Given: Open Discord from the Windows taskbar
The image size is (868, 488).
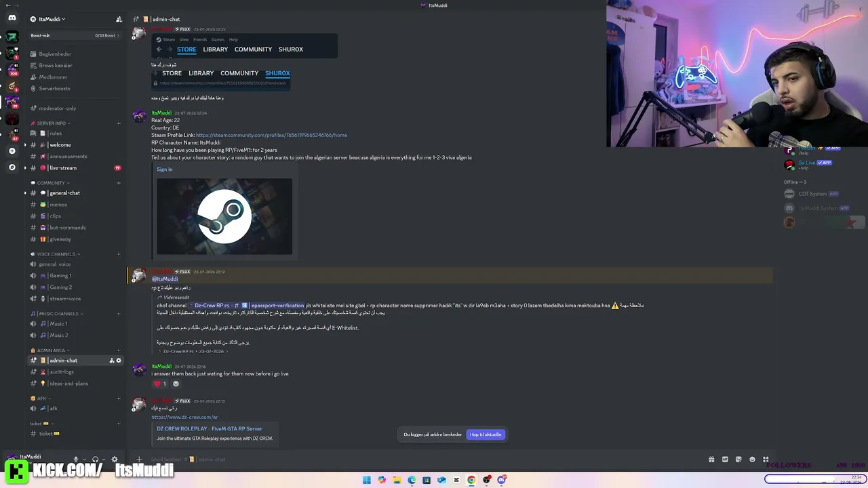Looking at the screenshot, I should (501, 480).
